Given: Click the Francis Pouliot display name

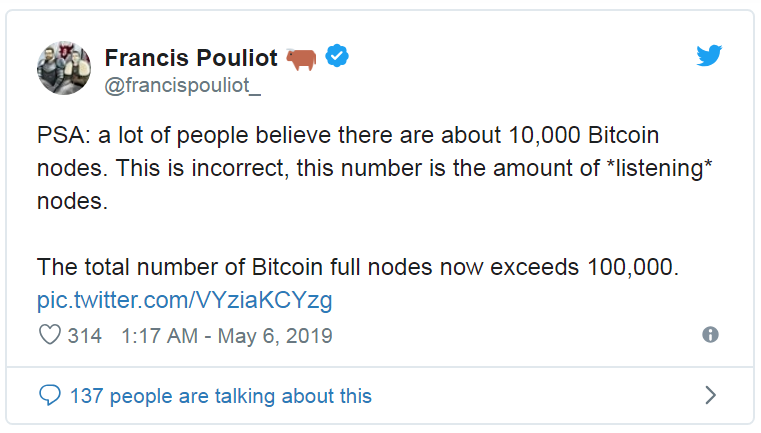Looking at the screenshot, I should point(191,58).
